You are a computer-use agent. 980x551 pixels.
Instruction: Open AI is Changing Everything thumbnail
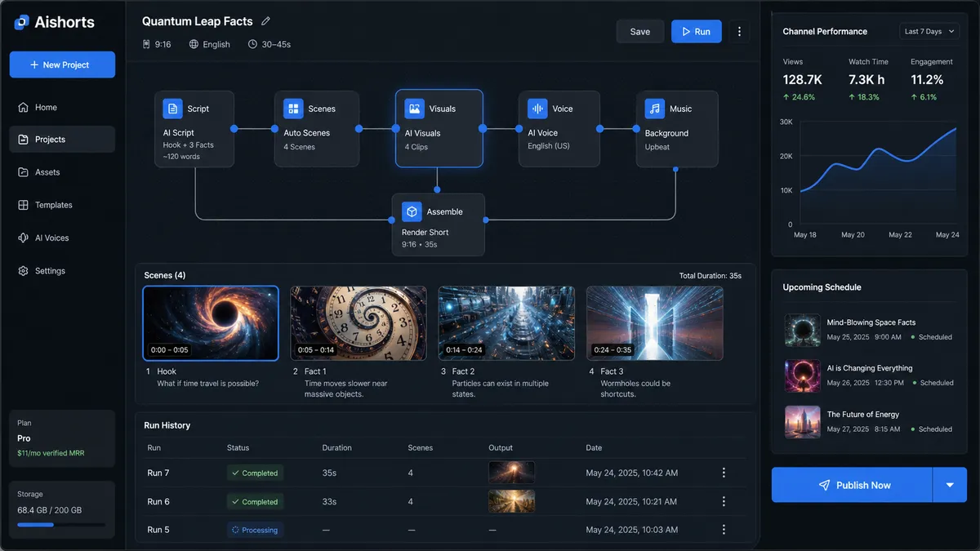[802, 375]
